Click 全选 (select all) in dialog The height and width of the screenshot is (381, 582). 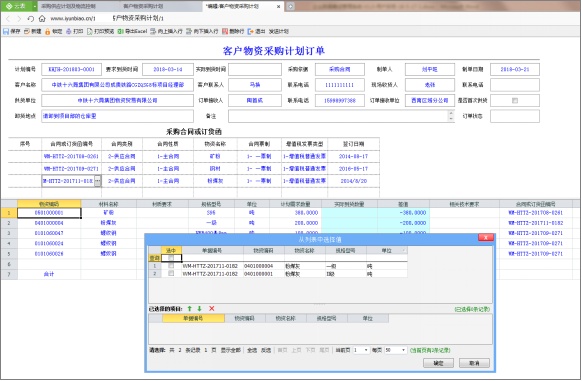click(x=252, y=351)
